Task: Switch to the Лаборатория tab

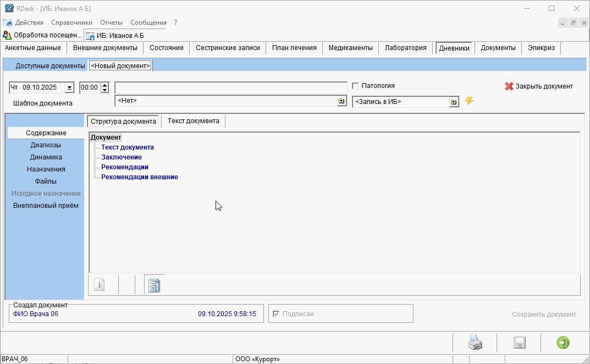Action: tap(405, 48)
